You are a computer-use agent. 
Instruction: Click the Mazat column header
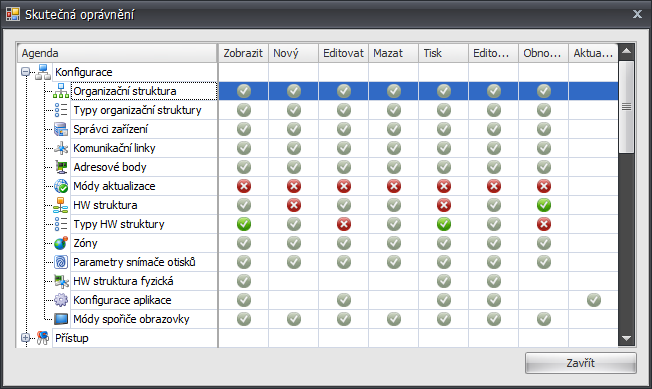click(393, 53)
